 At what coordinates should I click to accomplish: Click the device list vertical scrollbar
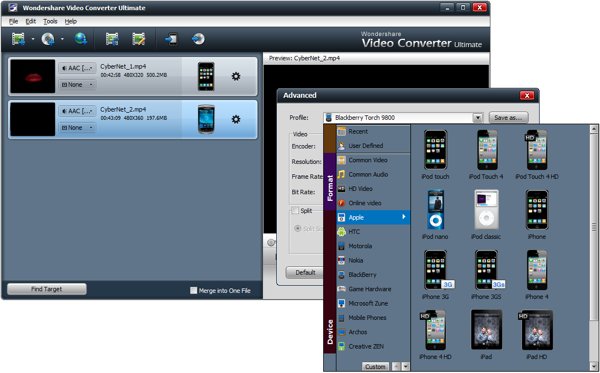coord(594,227)
